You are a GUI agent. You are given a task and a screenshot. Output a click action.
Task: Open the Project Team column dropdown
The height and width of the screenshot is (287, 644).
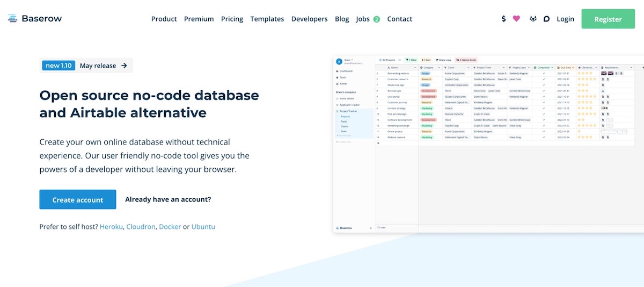[x=503, y=68]
